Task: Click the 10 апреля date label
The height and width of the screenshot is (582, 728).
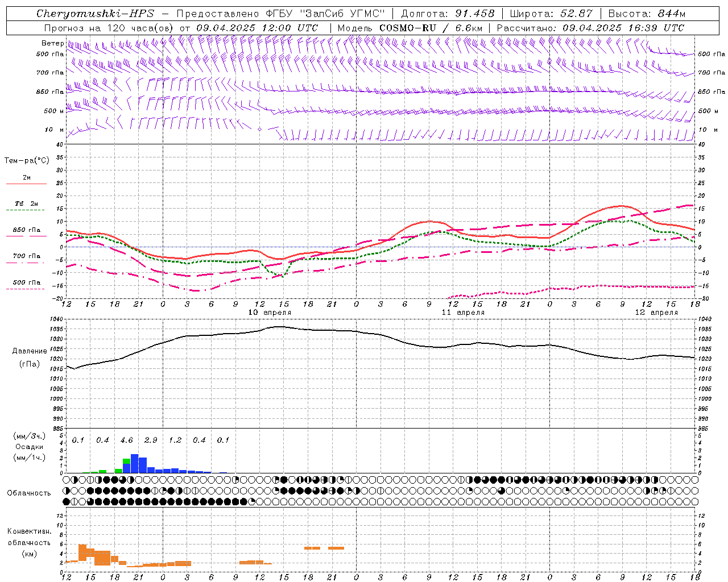Action: [270, 313]
